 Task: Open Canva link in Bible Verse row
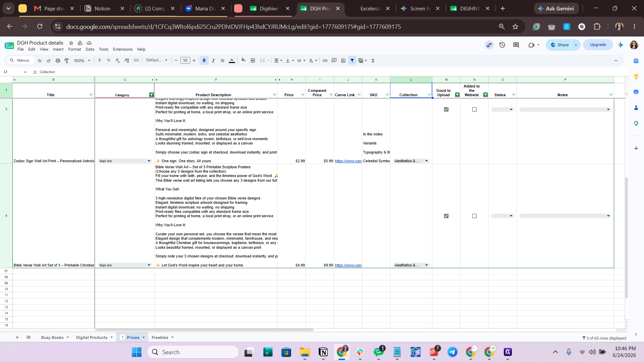[x=348, y=265]
